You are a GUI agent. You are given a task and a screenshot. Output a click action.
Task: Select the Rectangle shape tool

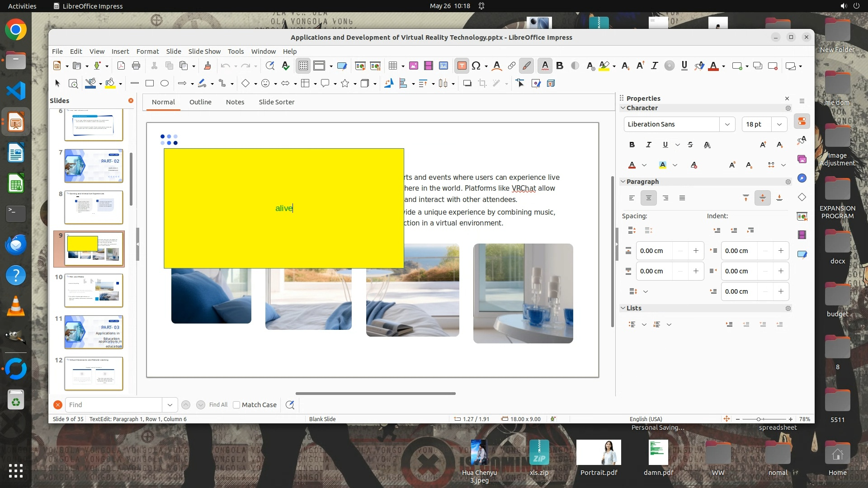click(x=150, y=83)
